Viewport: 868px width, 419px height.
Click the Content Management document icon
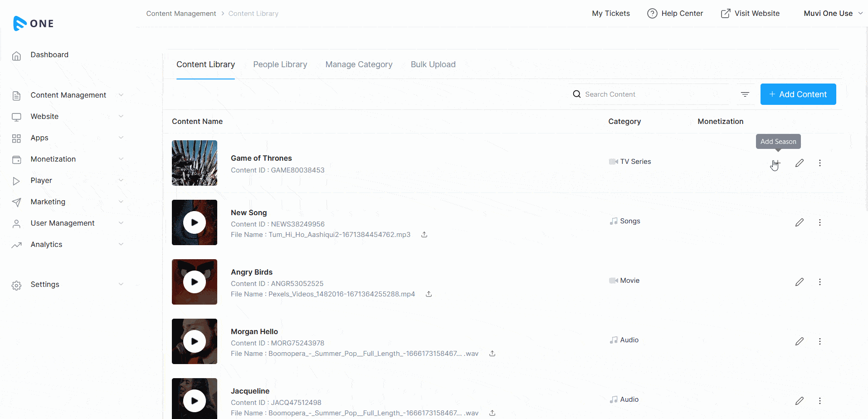click(x=17, y=95)
